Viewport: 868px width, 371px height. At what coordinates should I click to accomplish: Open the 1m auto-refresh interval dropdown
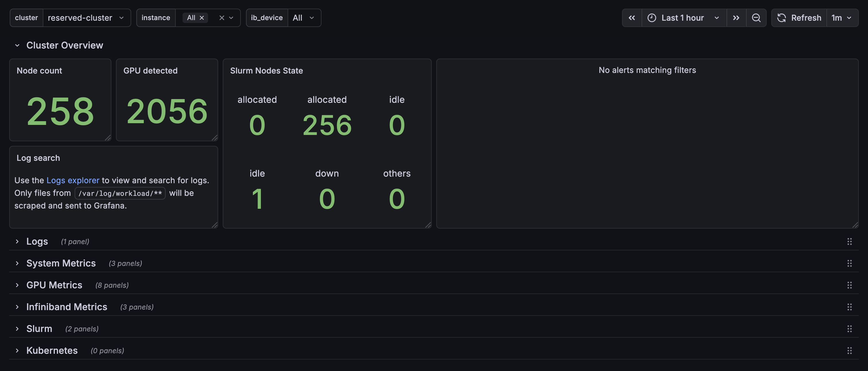point(842,18)
